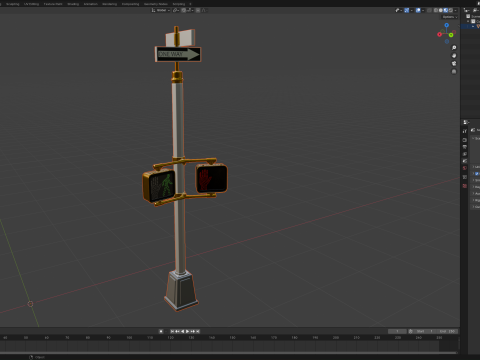This screenshot has width=480, height=360.
Task: Add a new workspace with plus button
Action: [190, 4]
